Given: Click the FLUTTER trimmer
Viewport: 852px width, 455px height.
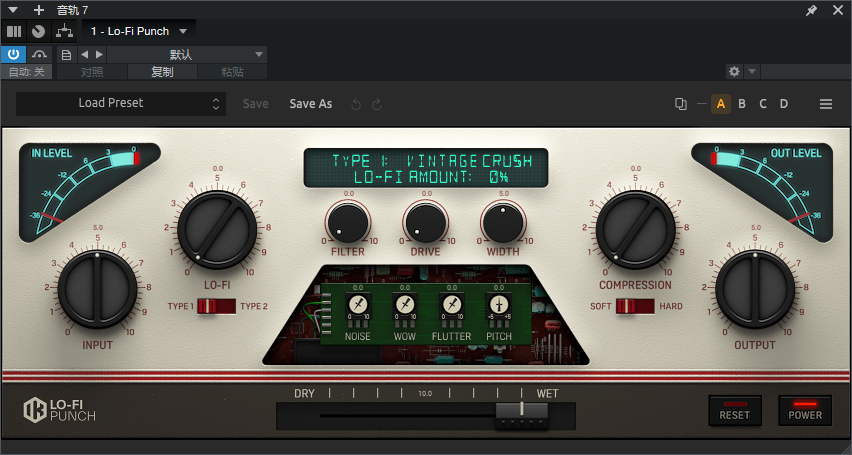Looking at the screenshot, I should click(x=451, y=304).
